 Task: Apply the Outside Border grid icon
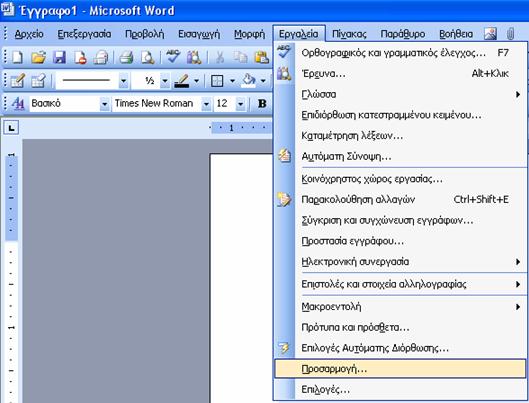[217, 81]
